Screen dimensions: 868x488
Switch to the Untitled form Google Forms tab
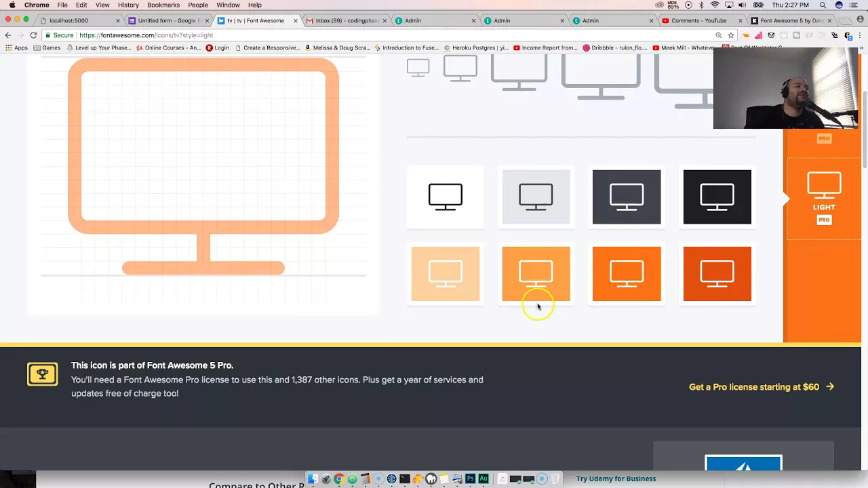pos(167,20)
